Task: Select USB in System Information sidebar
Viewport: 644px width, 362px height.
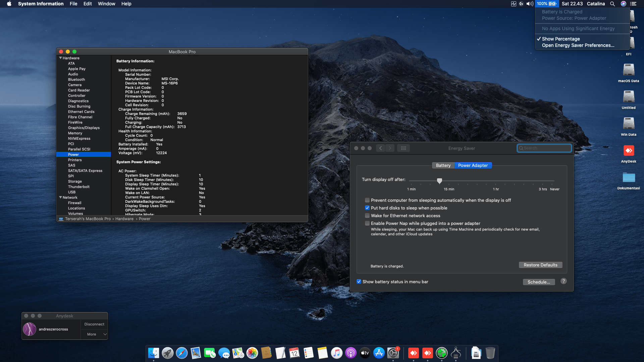Action: point(84,192)
